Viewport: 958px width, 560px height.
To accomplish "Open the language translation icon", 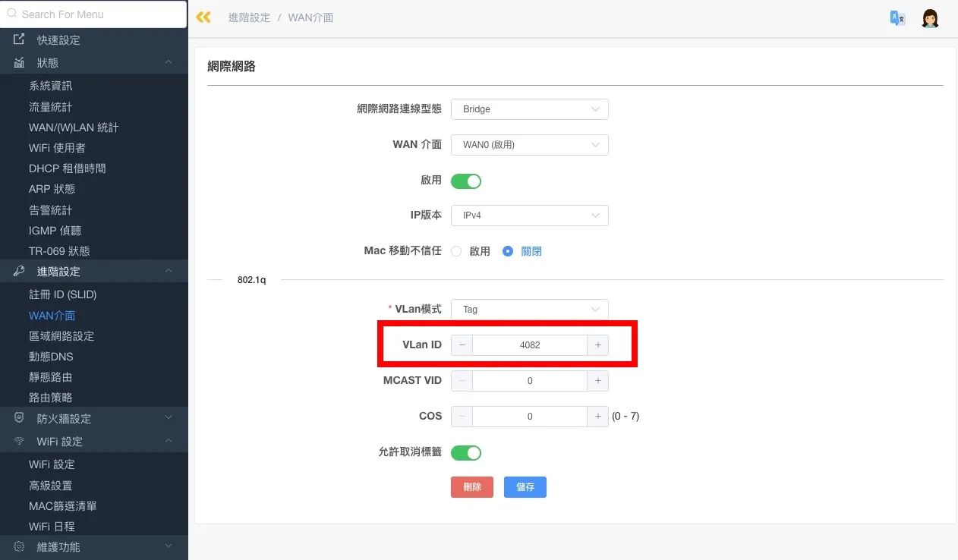I will tap(897, 17).
